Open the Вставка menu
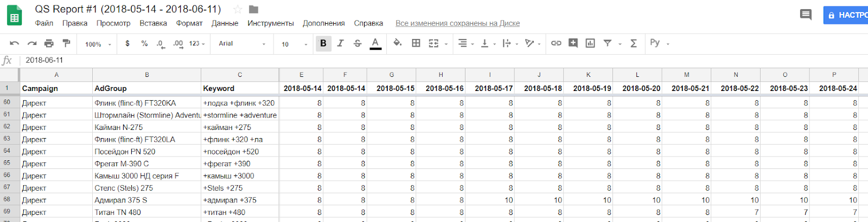The width and height of the screenshot is (868, 222). pos(153,23)
